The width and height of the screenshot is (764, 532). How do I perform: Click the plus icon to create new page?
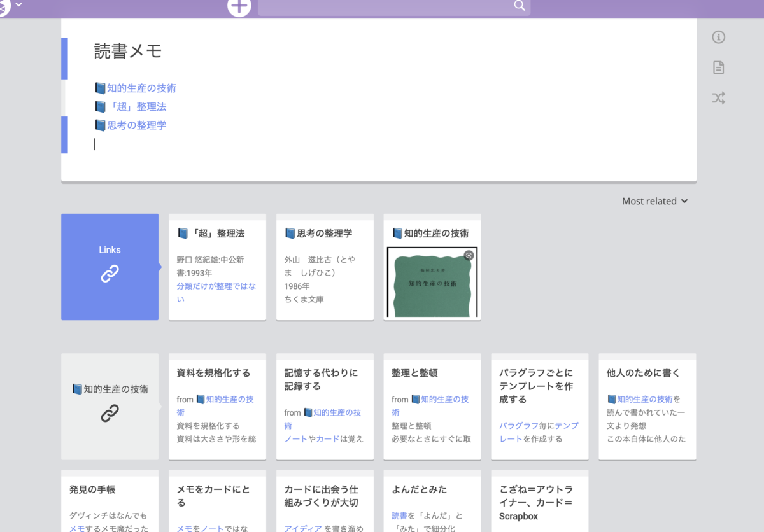(239, 6)
